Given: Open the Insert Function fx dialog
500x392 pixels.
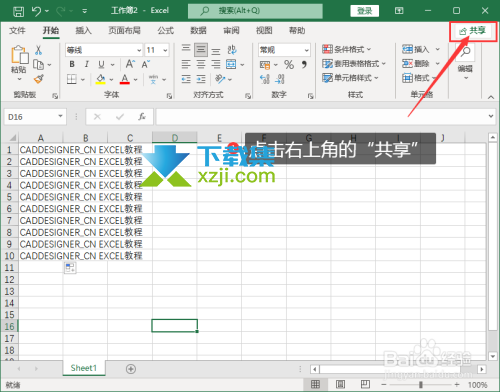Looking at the screenshot, I should (142, 117).
